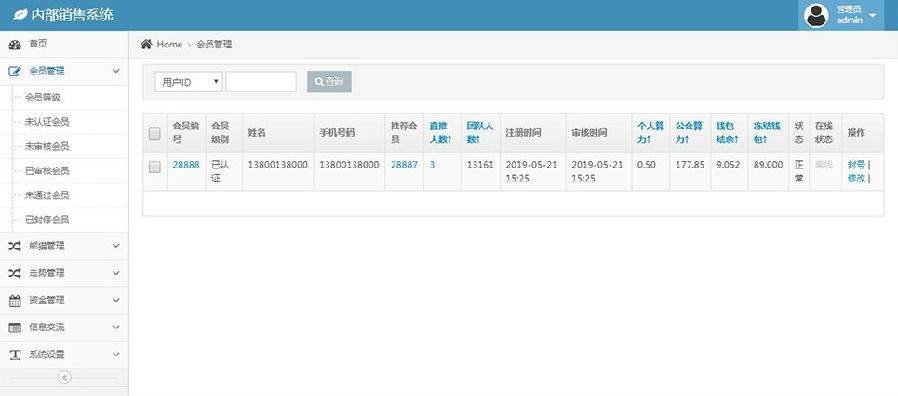Click the Home breadcrumb link
Viewport: 898px width, 396px height.
169,44
